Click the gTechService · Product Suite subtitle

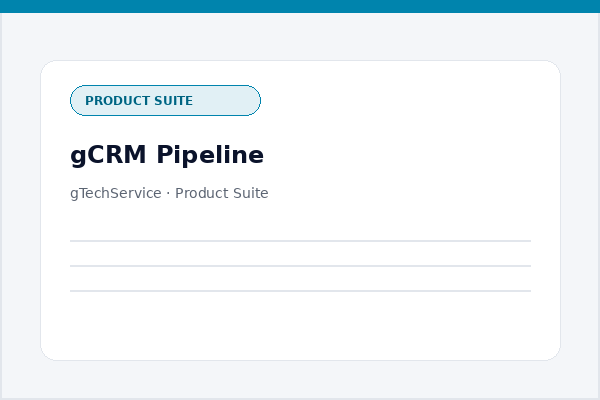pyautogui.click(x=169, y=193)
